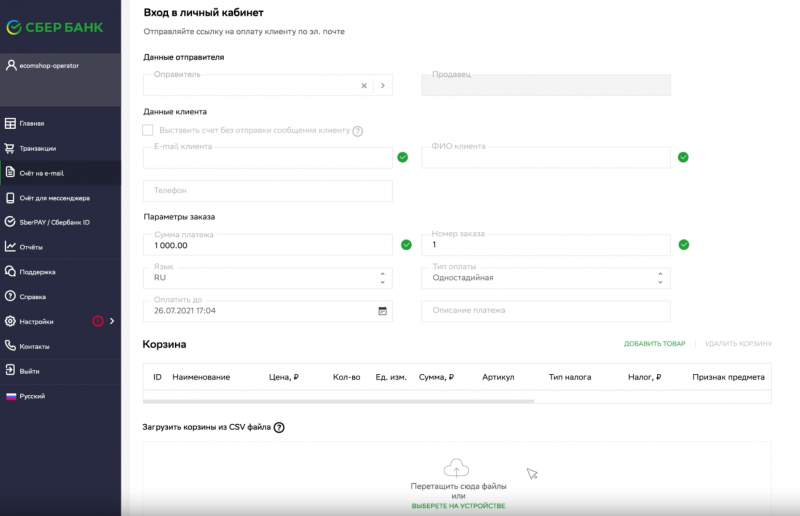Enable issuing invoice without sending message checkbox
This screenshot has height=516, width=800.
pos(147,130)
